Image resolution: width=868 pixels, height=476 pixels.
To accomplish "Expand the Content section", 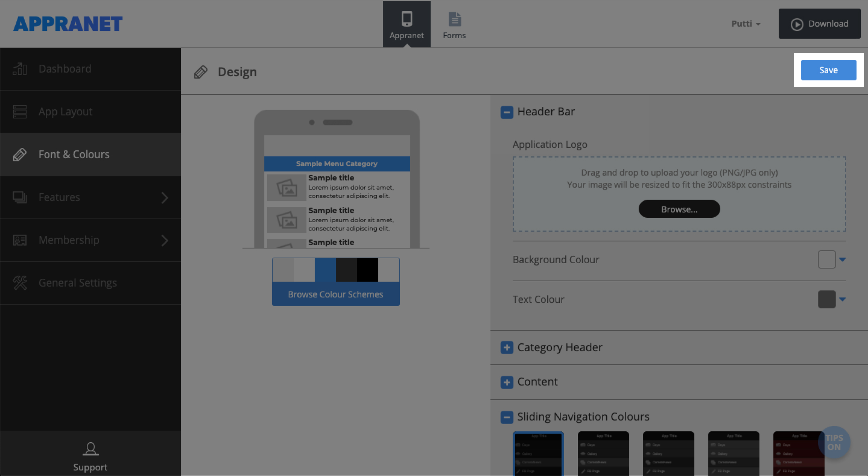I will pos(506,382).
